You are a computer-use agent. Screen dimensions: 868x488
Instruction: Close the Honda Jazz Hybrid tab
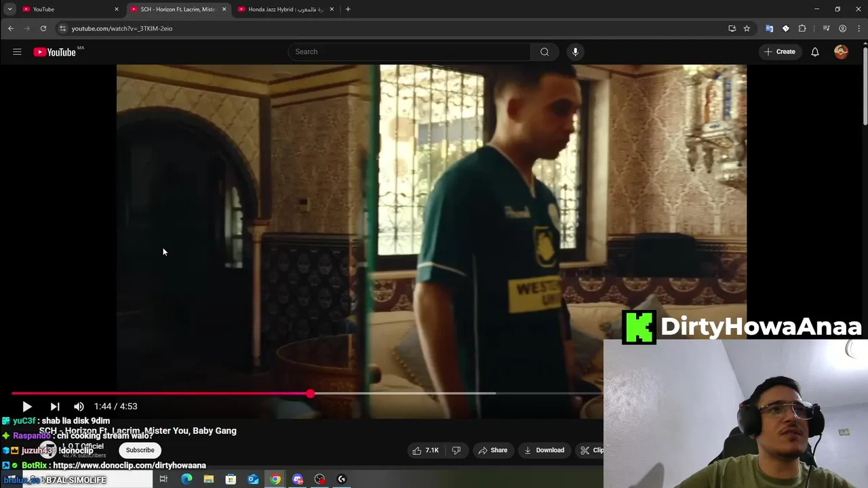[332, 9]
